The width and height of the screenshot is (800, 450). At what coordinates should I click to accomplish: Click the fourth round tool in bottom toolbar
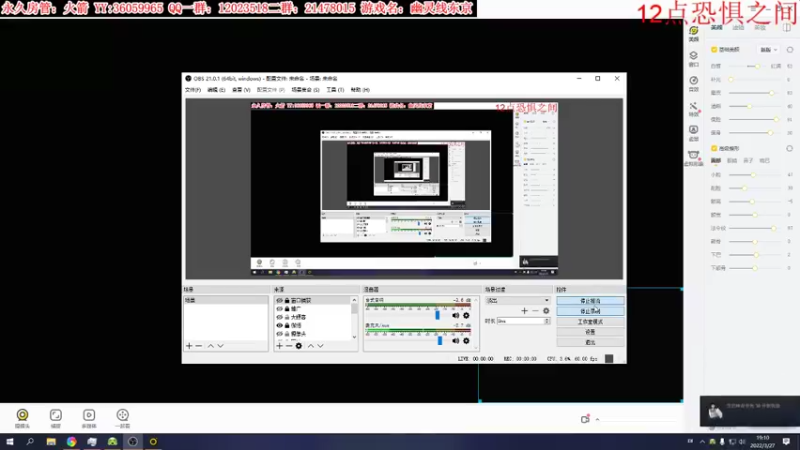122,418
